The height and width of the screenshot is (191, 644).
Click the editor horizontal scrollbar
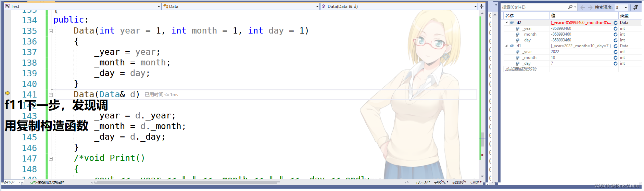tap(187, 182)
